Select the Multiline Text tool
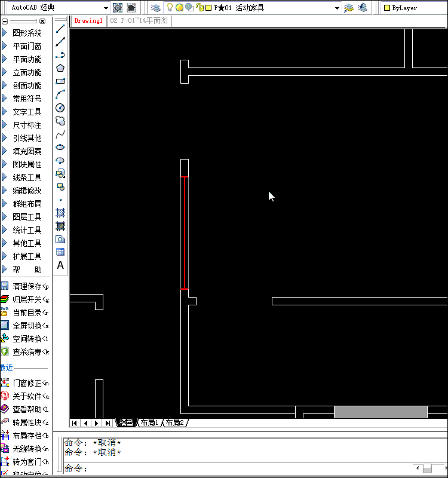448x478 pixels. 60,265
